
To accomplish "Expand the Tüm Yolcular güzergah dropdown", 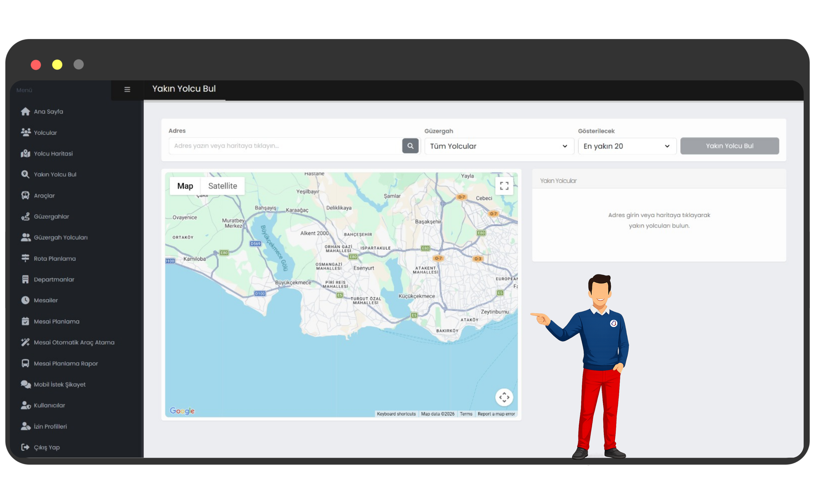I will click(x=499, y=146).
